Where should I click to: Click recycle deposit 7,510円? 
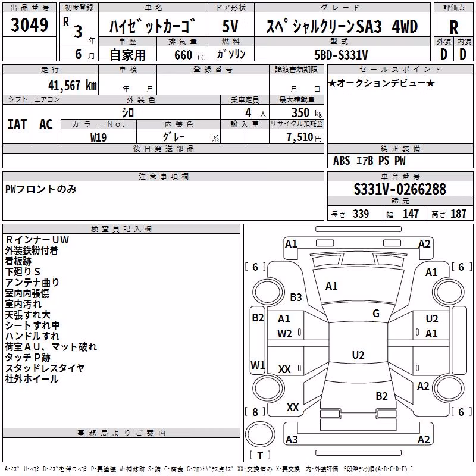tap(304, 137)
